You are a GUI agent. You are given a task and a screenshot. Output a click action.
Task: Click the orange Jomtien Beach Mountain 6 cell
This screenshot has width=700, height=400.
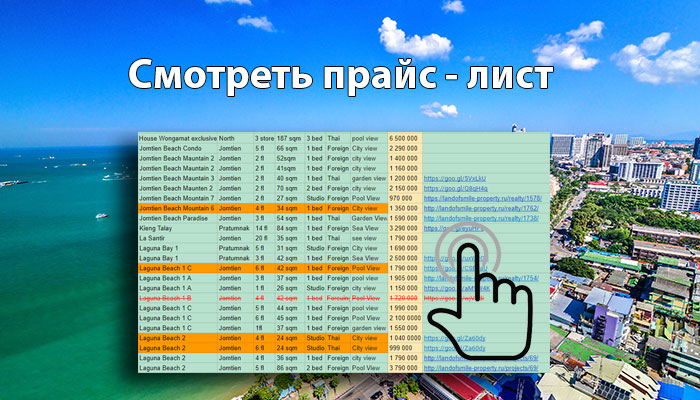tap(176, 208)
